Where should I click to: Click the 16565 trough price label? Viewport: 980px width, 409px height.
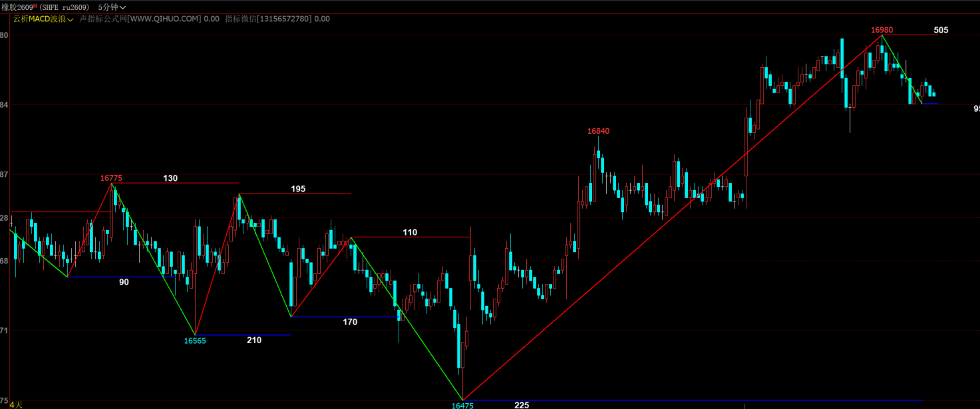click(195, 341)
